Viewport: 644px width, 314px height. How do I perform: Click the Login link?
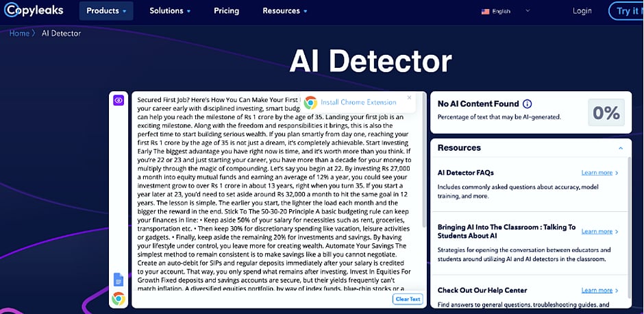click(x=582, y=11)
